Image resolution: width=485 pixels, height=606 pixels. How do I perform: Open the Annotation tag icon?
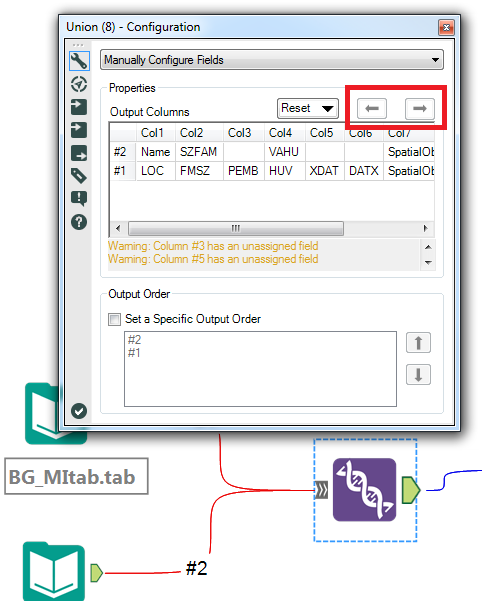pos(79,176)
